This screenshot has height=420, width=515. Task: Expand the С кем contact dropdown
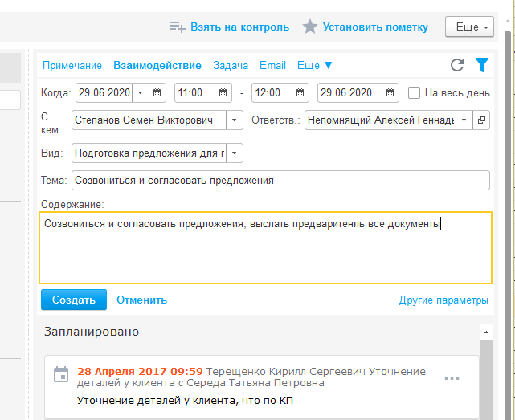pos(234,120)
